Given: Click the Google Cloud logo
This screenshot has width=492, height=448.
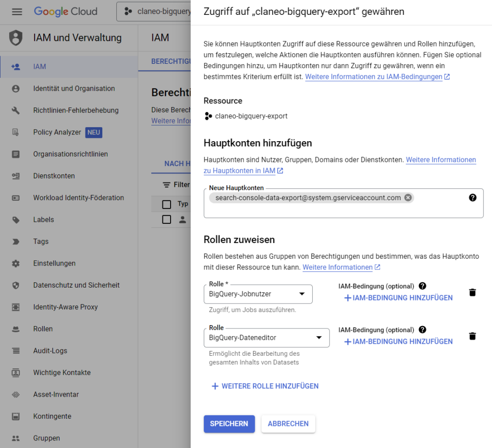Looking at the screenshot, I should [65, 12].
